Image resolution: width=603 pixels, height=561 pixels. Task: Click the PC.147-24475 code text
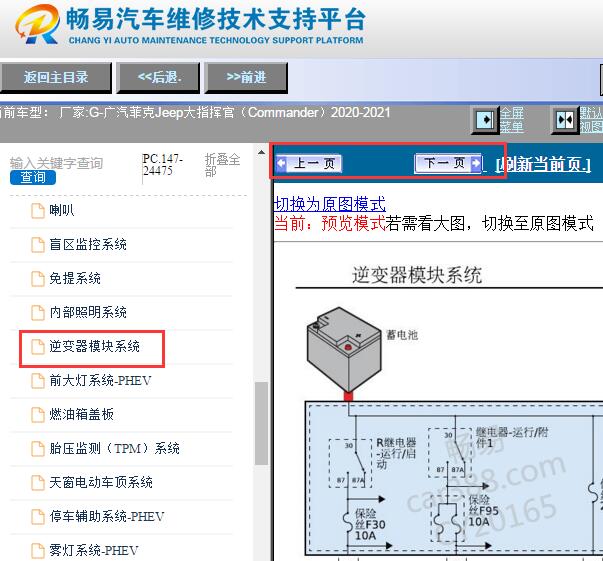(162, 165)
